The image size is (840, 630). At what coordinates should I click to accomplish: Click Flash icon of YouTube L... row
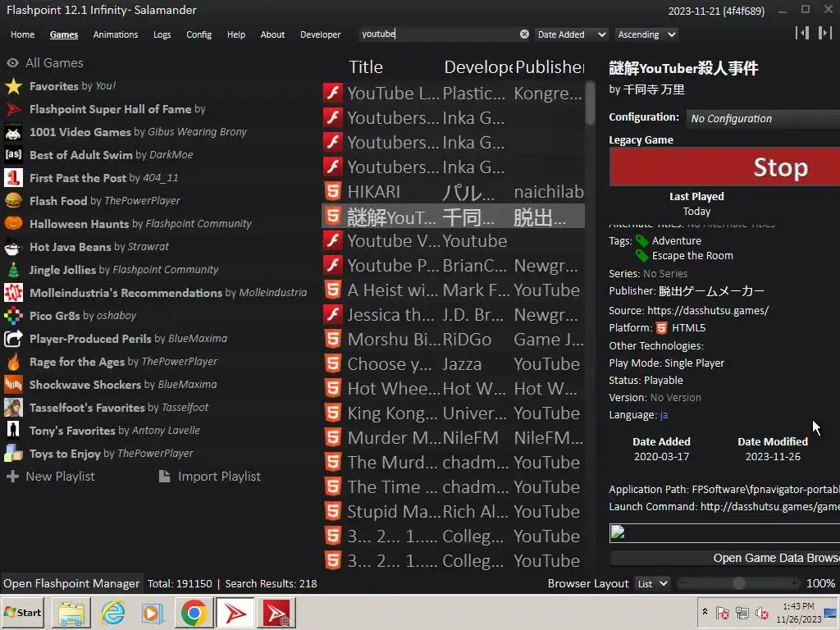[x=333, y=93]
